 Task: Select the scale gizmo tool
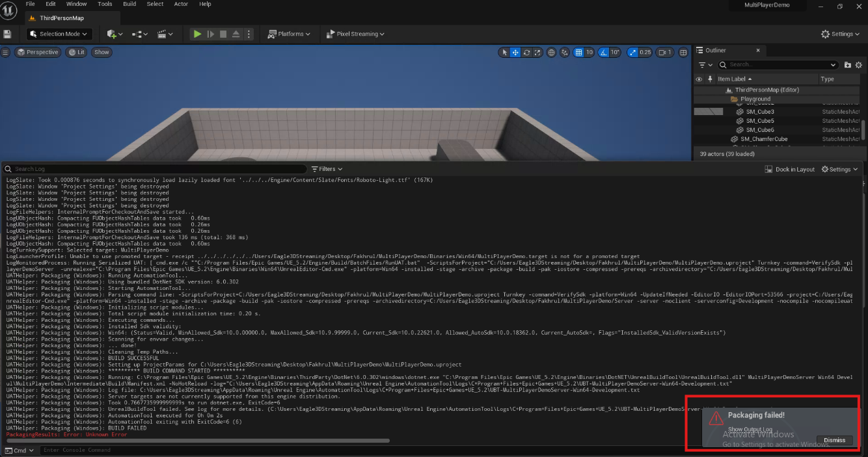pyautogui.click(x=537, y=53)
